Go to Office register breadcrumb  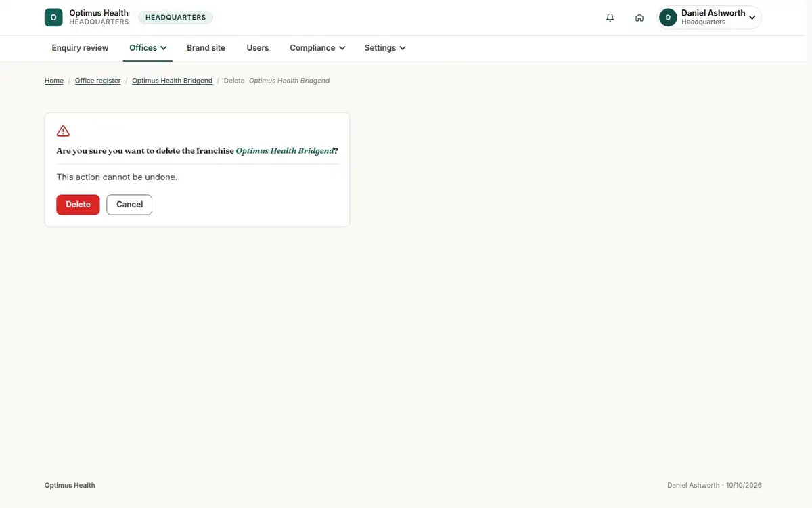tap(97, 81)
